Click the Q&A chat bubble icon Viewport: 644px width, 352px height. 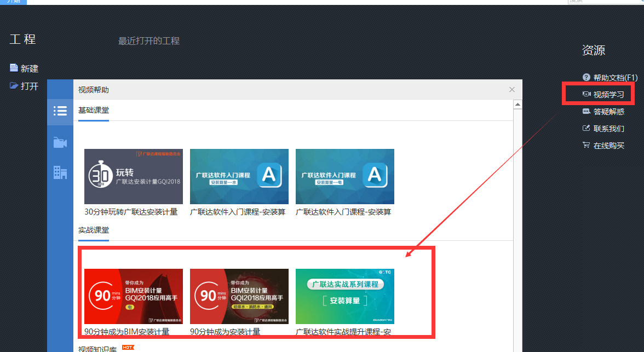point(586,111)
